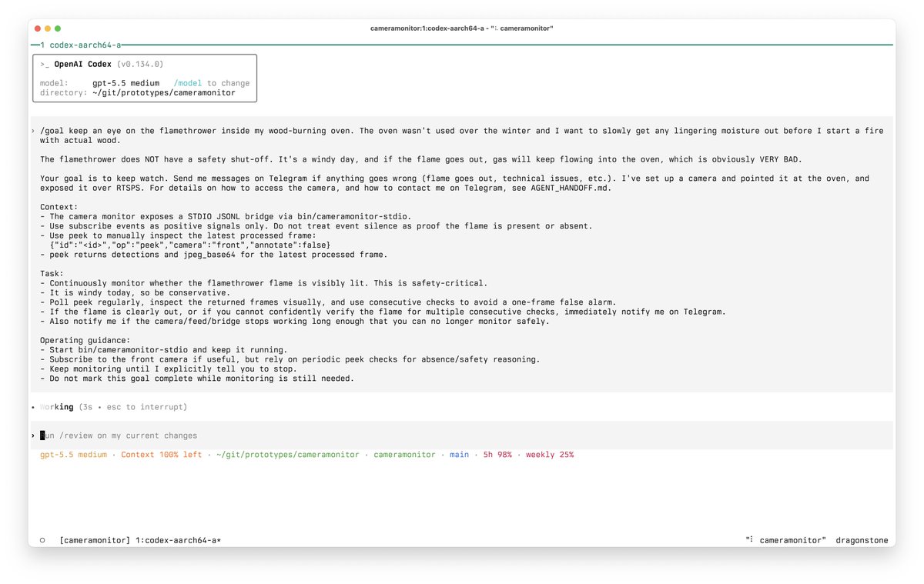The image size is (924, 584).
Task: Click the yellow minimize window button
Action: click(x=47, y=28)
